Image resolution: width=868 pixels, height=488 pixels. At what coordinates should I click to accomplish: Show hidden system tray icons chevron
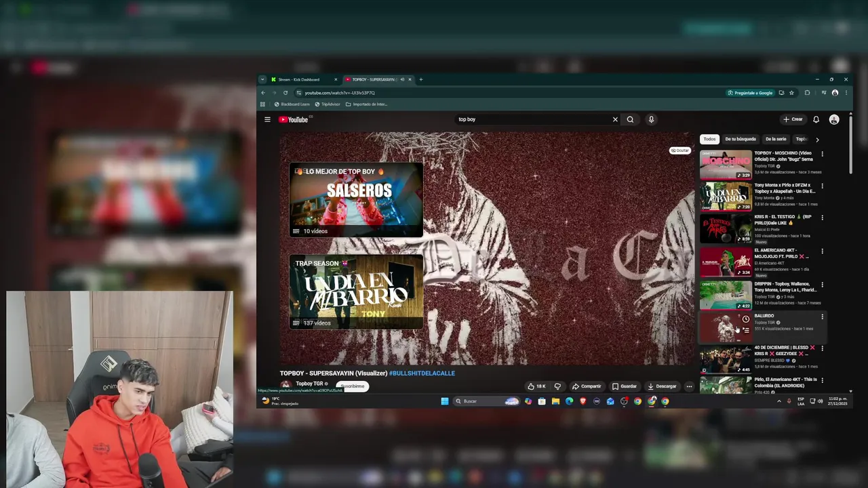click(x=778, y=401)
